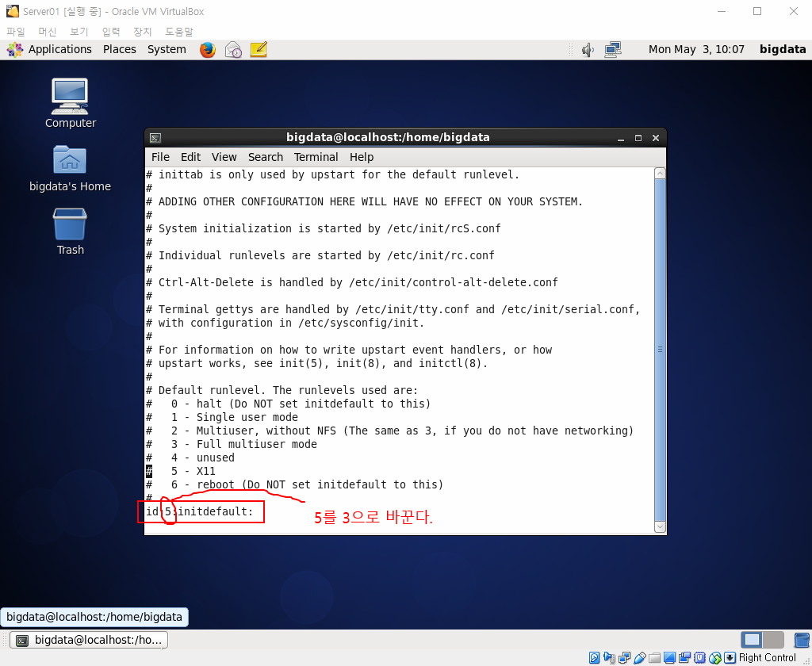
Task: Click the VirtualBox USB status icon
Action: tap(640, 658)
